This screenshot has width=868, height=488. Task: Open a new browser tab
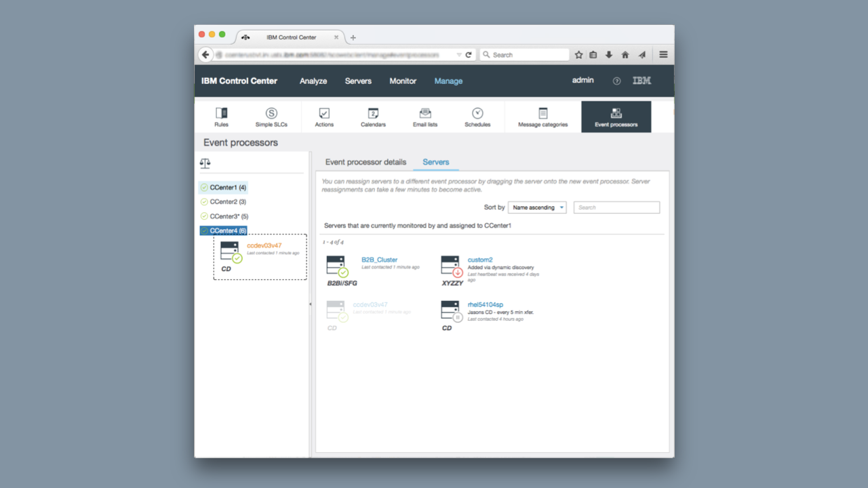pos(353,38)
